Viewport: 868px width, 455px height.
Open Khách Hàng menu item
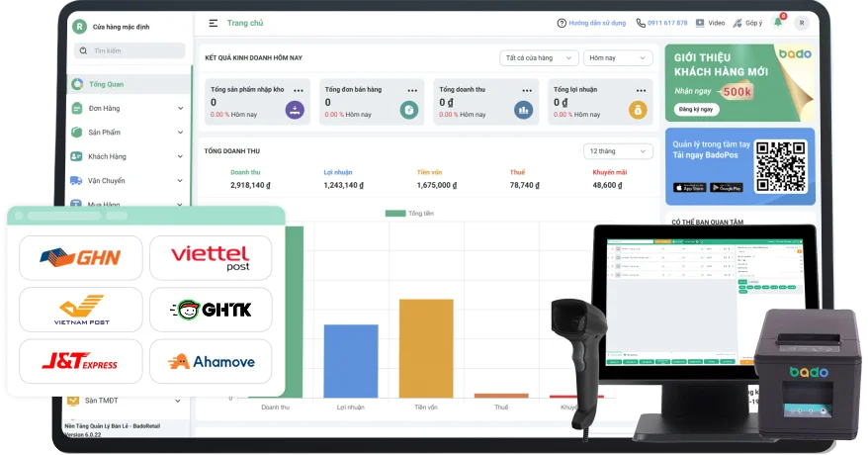(x=107, y=156)
